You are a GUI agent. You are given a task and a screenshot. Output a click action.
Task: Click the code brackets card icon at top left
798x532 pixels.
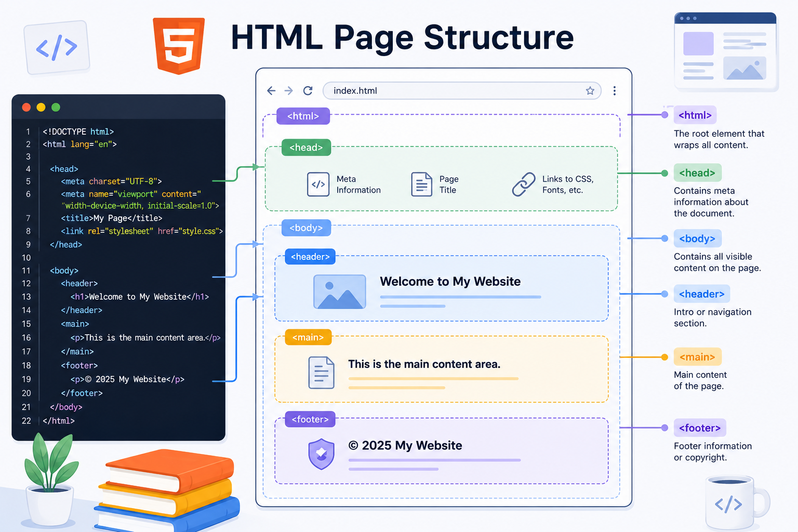point(57,47)
